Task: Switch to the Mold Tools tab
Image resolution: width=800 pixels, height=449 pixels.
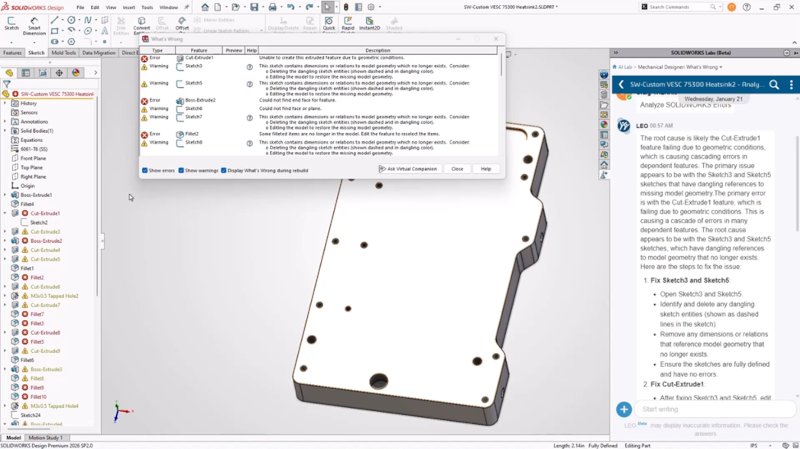Action: click(x=64, y=53)
